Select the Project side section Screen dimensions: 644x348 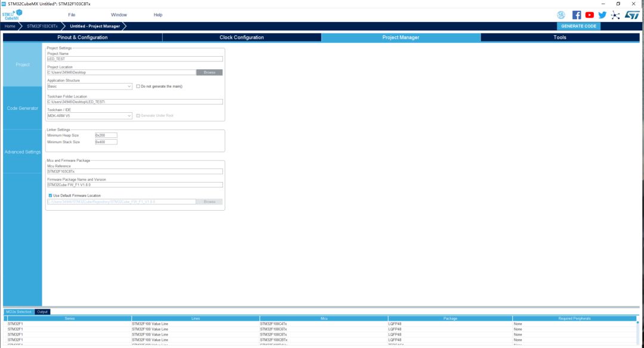pos(23,64)
